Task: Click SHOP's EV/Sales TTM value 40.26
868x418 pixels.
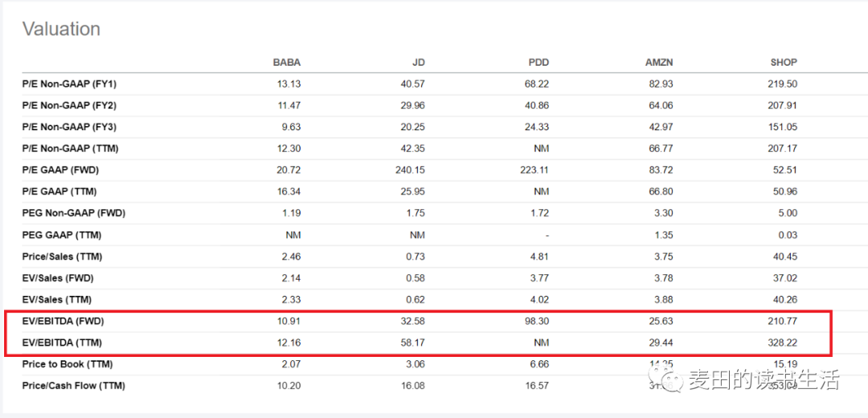Action: tap(786, 300)
